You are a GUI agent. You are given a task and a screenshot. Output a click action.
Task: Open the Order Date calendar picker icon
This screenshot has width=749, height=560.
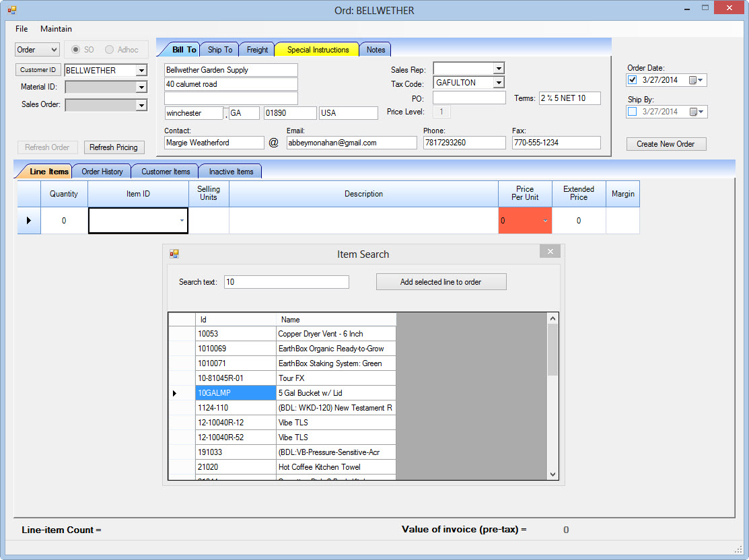point(696,80)
